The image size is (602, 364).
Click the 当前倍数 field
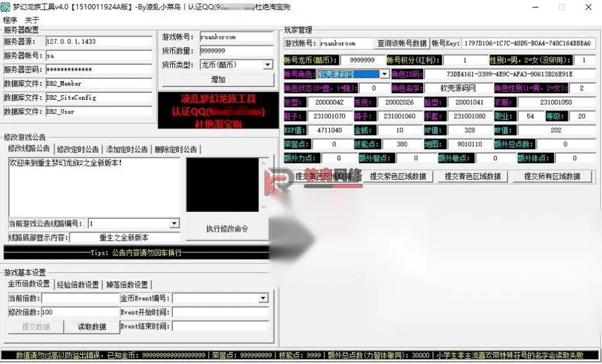pyautogui.click(x=80, y=298)
